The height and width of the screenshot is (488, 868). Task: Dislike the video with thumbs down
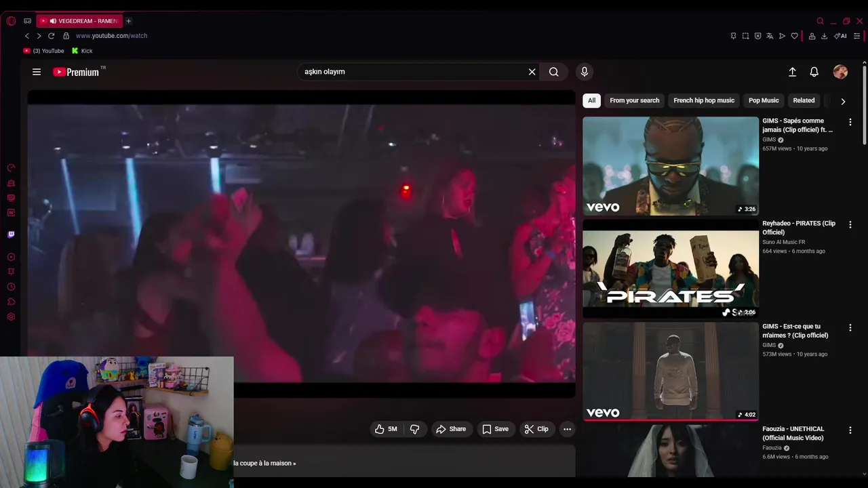(x=415, y=429)
